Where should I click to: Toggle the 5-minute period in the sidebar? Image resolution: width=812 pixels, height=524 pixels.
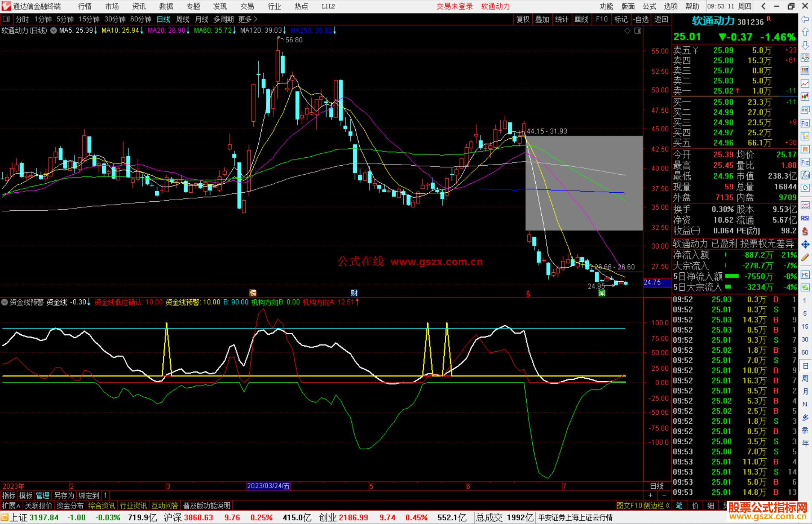tap(805, 313)
